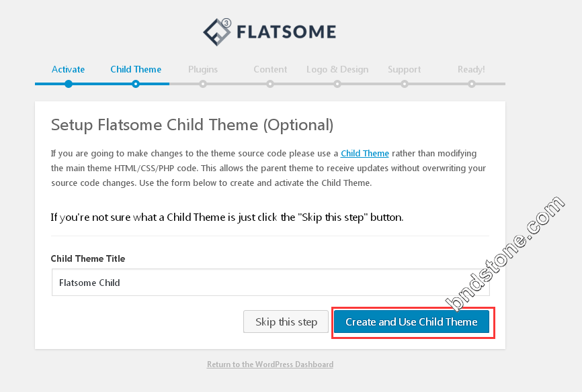Click the Logo & Design step circle marker
The width and height of the screenshot is (582, 392).
click(337, 84)
